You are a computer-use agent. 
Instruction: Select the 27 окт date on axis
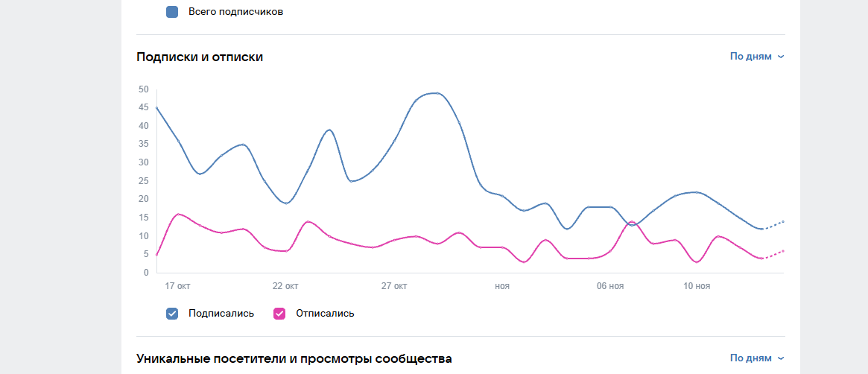[394, 286]
